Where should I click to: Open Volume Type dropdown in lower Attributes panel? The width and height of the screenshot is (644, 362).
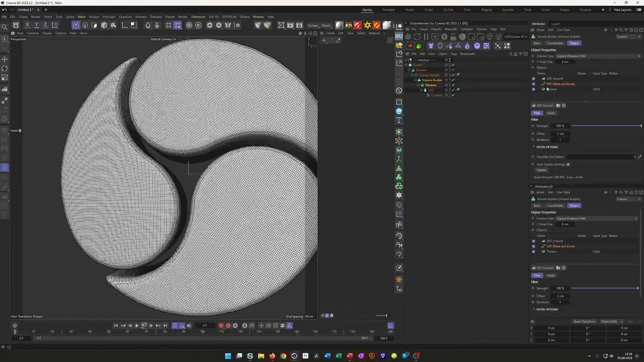click(x=597, y=219)
